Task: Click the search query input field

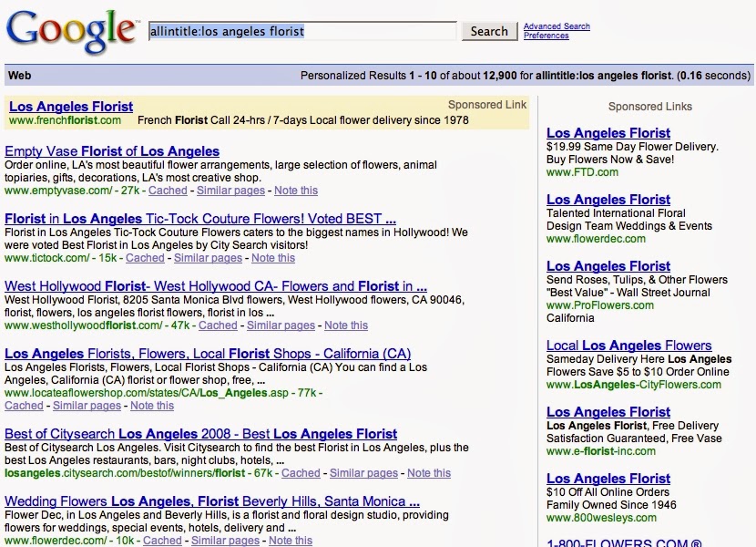Action: (x=302, y=31)
